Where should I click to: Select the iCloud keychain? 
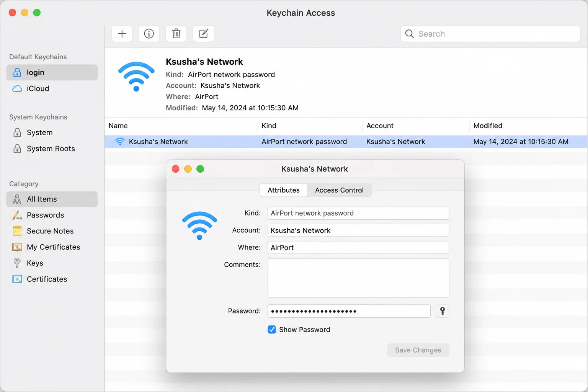click(52, 88)
